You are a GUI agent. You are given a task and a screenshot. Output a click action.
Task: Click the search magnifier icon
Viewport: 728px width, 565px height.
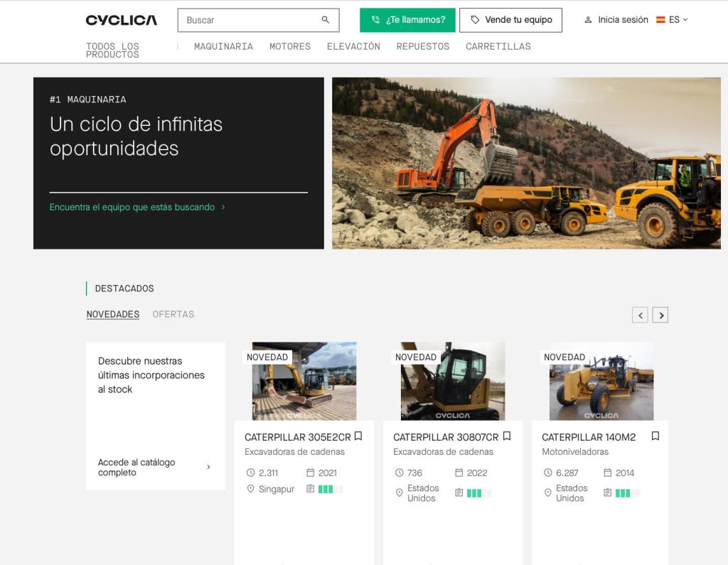pyautogui.click(x=326, y=19)
